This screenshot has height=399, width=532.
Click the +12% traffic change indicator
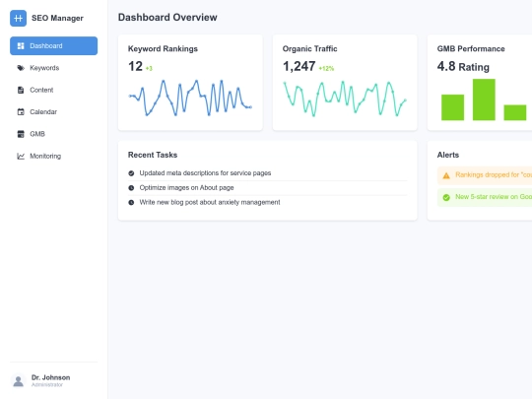tap(326, 69)
